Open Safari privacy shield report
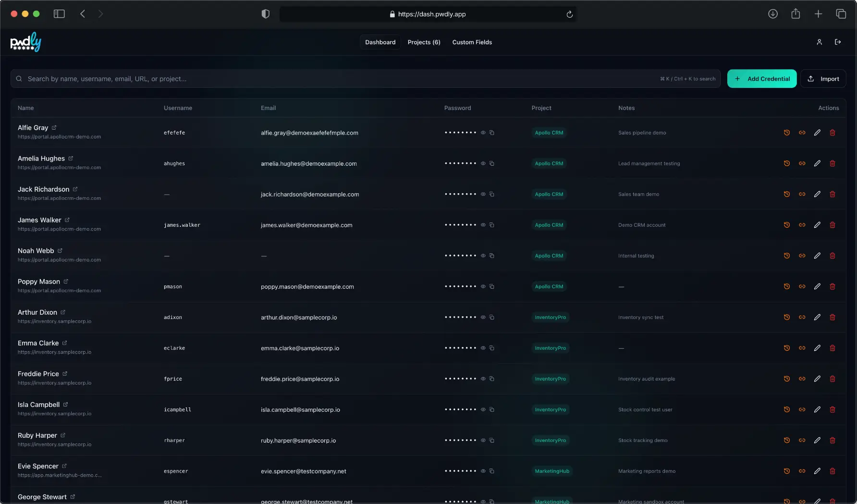The height and width of the screenshot is (504, 857). pos(266,14)
